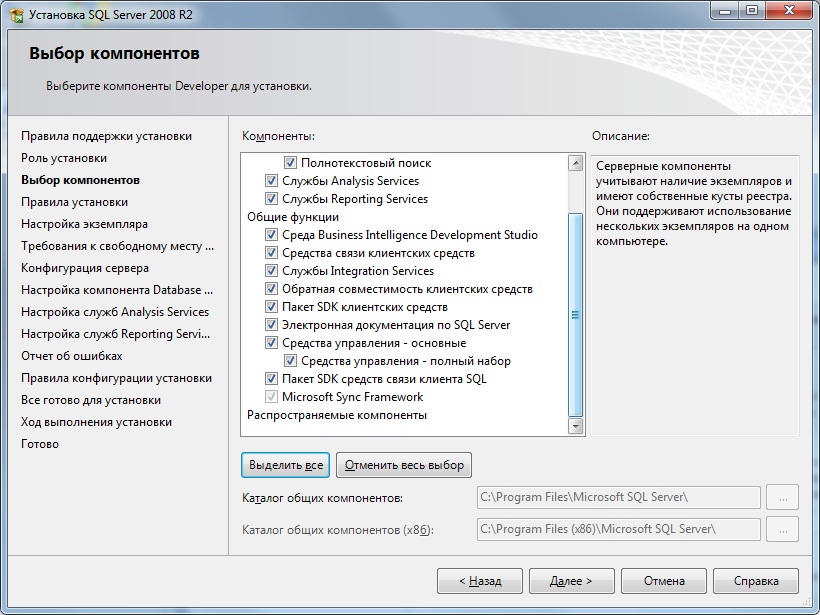Go back with the Назад button
The width and height of the screenshot is (820, 615).
480,581
